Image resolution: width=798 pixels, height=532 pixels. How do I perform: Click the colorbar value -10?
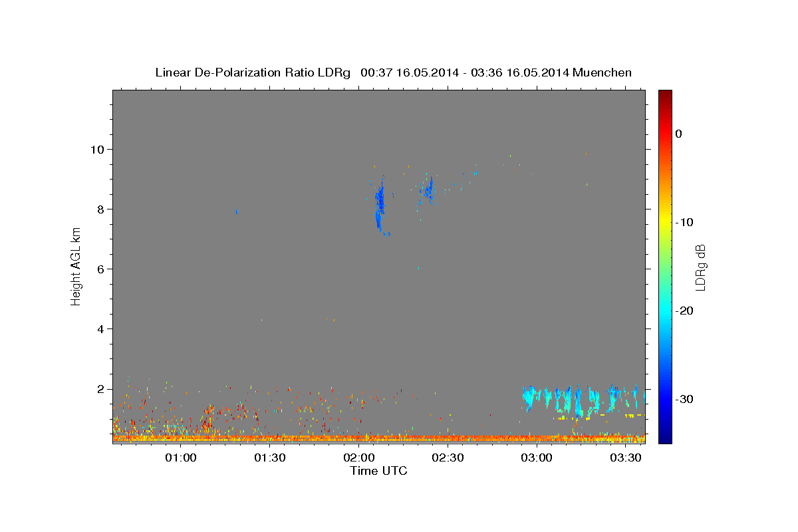tap(684, 222)
